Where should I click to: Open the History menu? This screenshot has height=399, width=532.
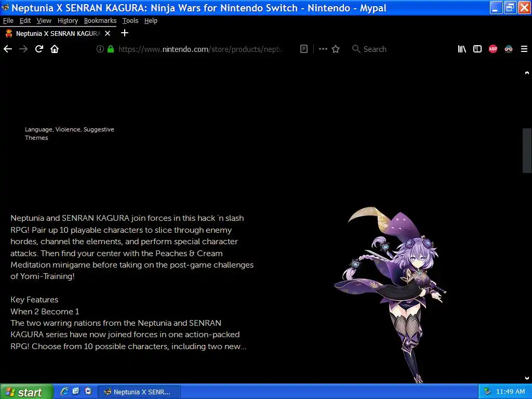coord(68,21)
